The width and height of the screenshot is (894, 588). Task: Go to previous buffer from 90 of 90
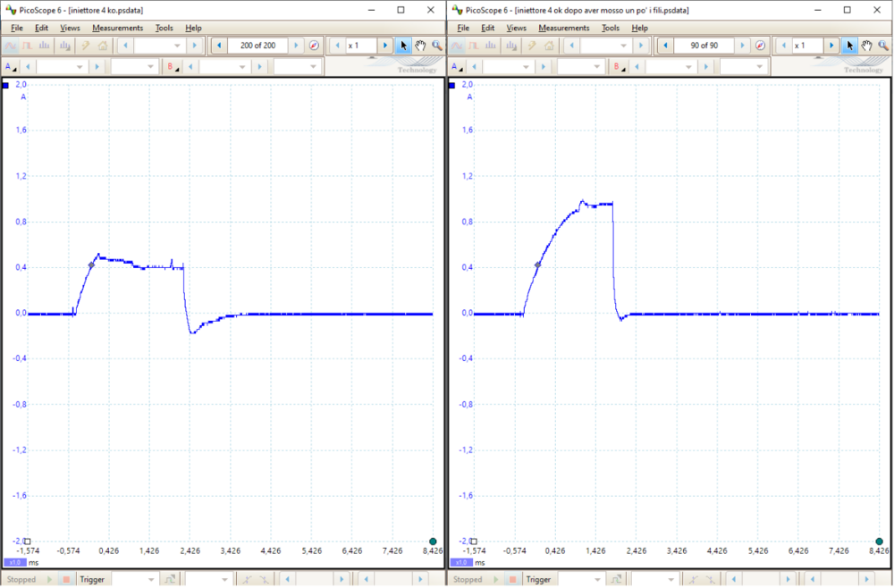tap(665, 46)
